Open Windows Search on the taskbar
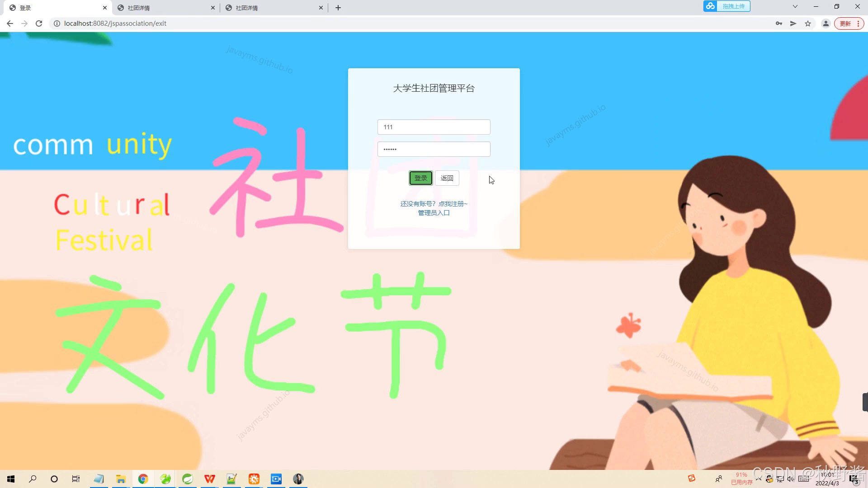This screenshot has width=868, height=488. click(32, 479)
